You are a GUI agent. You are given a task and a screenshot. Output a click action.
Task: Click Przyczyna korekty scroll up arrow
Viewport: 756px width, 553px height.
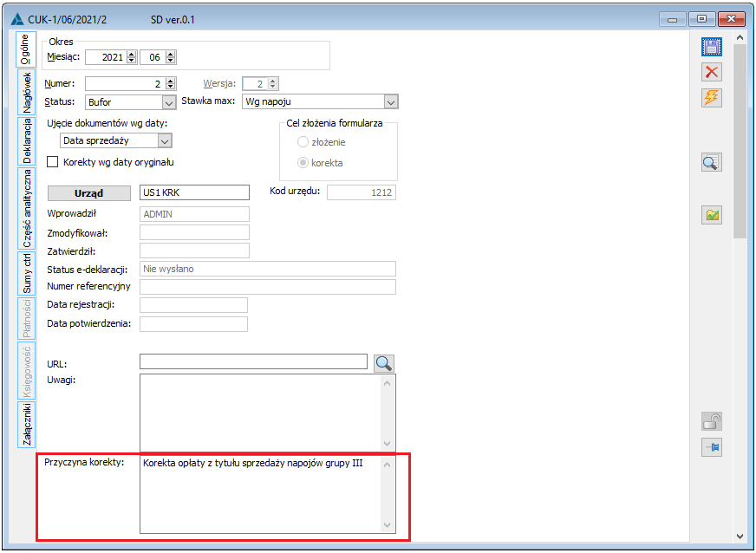pos(388,465)
